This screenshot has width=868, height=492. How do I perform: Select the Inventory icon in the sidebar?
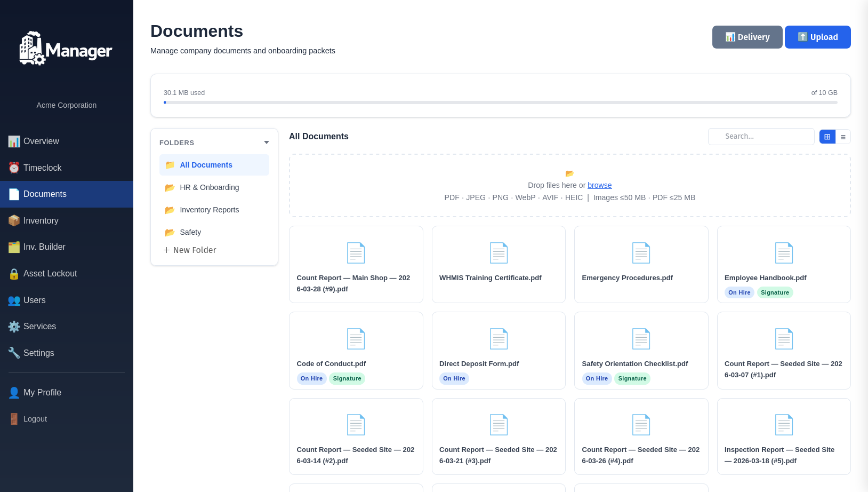pyautogui.click(x=14, y=220)
